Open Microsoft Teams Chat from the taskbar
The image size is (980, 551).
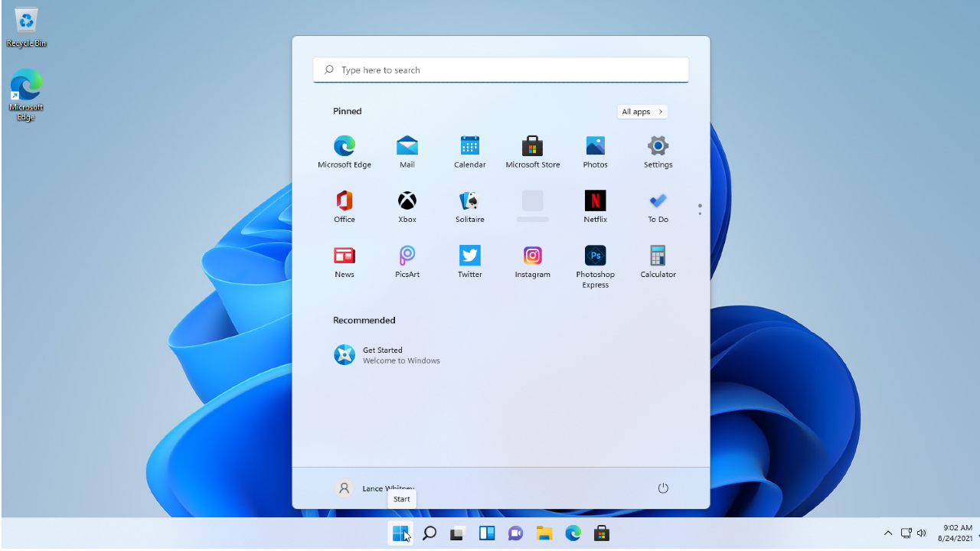coord(515,533)
